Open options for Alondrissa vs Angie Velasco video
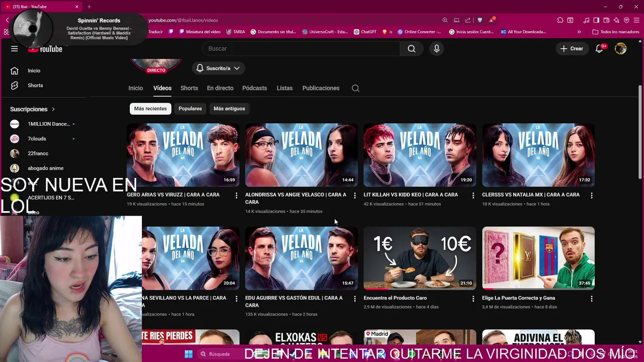The image size is (644, 362). tap(355, 195)
